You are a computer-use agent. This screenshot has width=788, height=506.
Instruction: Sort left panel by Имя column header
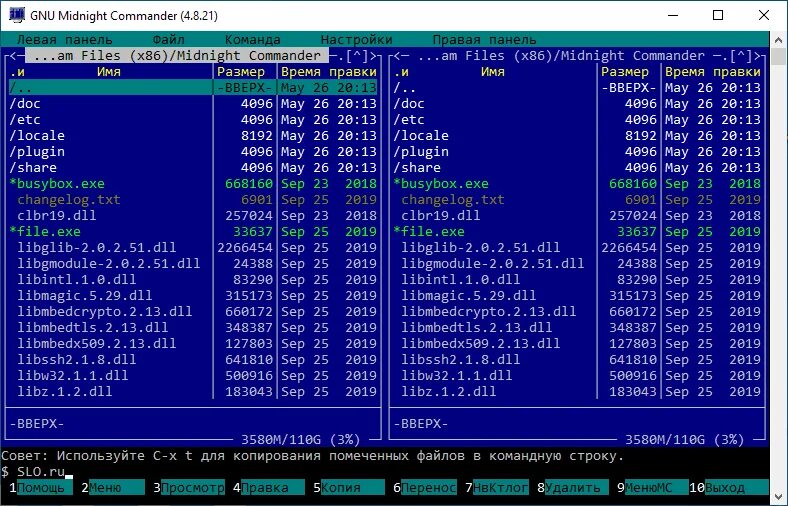(x=109, y=71)
